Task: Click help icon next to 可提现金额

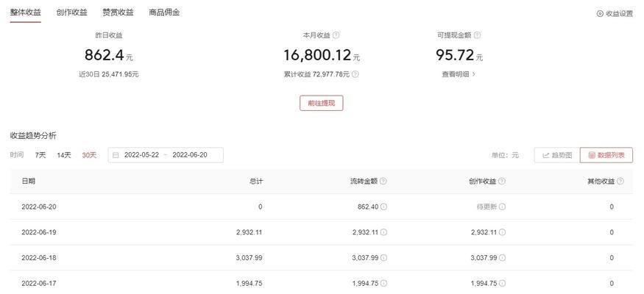Action: click(x=477, y=35)
